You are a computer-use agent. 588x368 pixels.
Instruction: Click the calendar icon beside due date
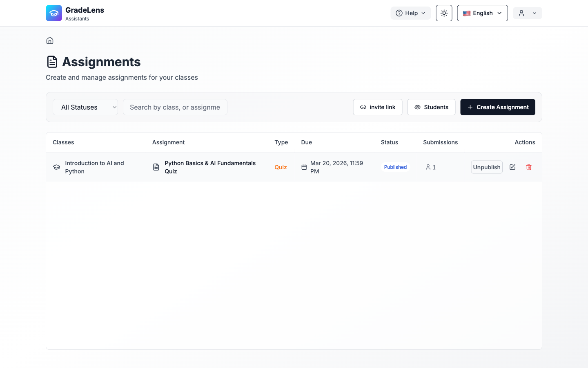304,167
